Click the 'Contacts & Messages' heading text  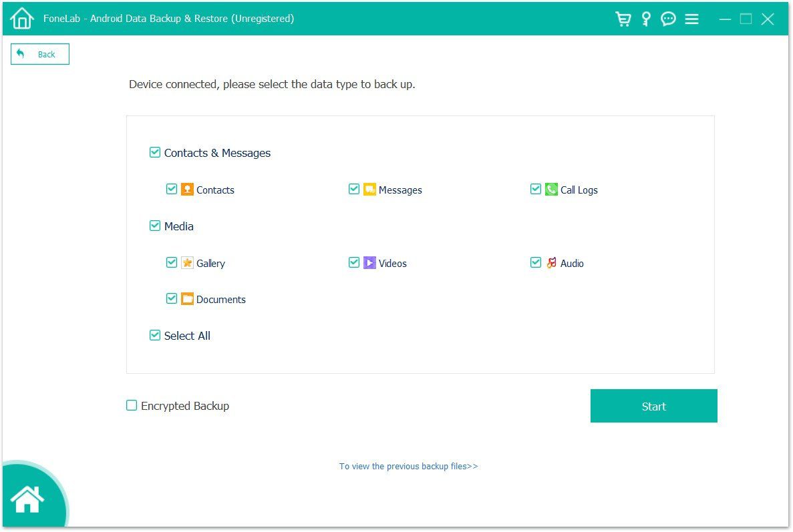(x=218, y=153)
